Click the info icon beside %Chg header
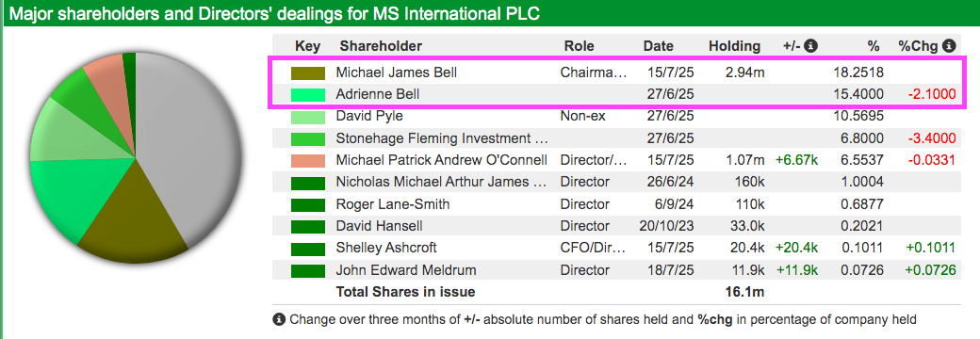980x339 pixels. tap(950, 45)
